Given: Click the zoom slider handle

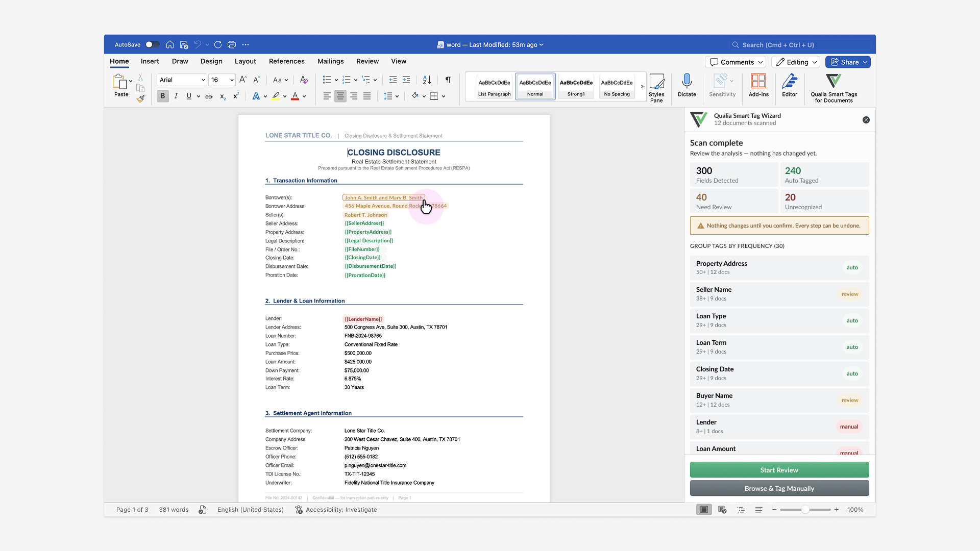Looking at the screenshot, I should [805, 510].
